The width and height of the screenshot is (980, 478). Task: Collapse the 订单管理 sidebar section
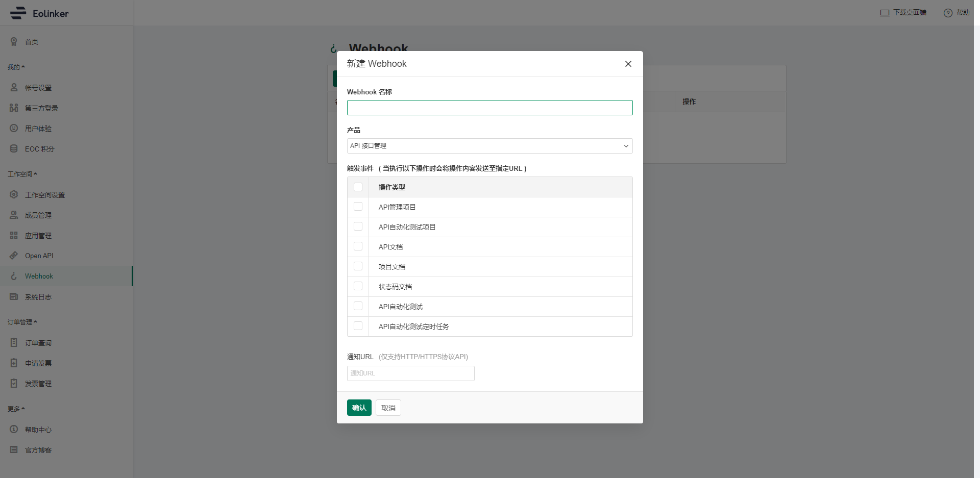22,322
